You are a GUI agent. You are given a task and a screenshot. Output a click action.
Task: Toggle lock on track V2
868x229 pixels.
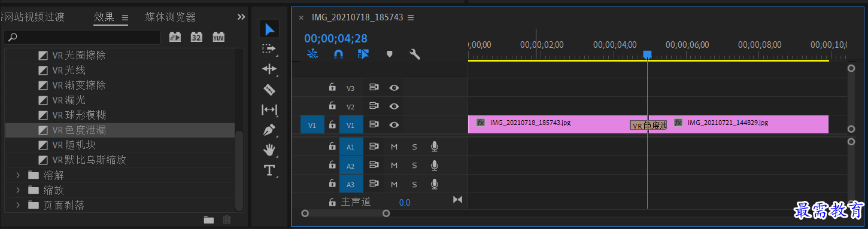coord(332,106)
